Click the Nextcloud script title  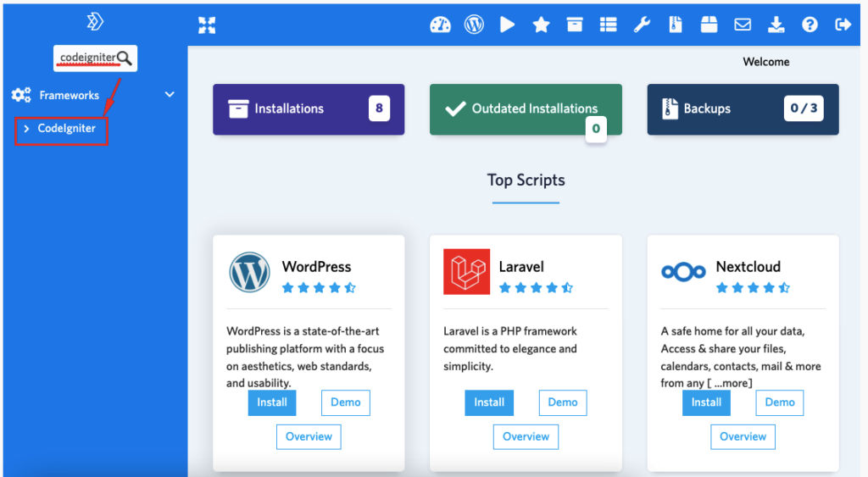click(x=748, y=267)
